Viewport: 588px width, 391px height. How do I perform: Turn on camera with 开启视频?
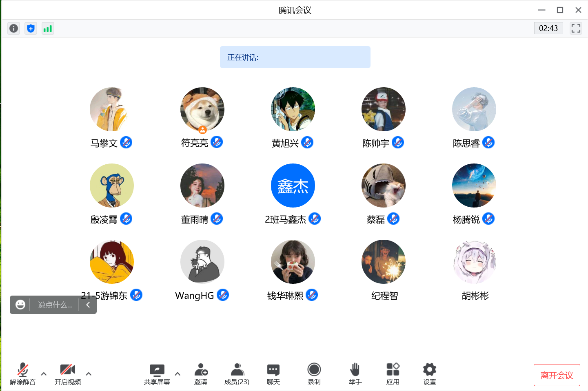tap(68, 373)
